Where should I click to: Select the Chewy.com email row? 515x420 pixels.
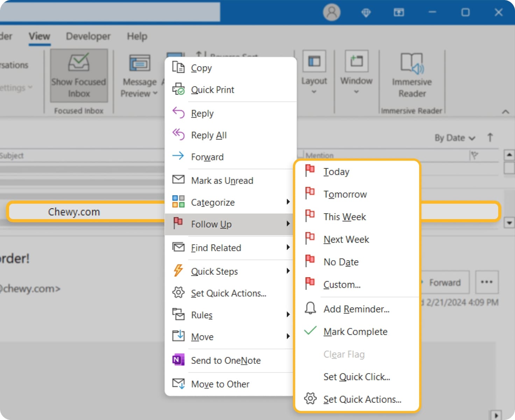pos(74,211)
